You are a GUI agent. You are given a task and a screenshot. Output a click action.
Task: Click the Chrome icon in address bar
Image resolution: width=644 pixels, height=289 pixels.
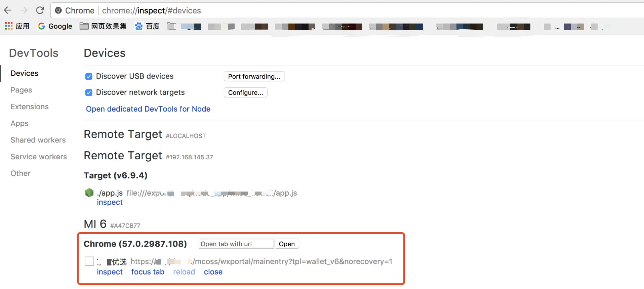[x=58, y=11]
